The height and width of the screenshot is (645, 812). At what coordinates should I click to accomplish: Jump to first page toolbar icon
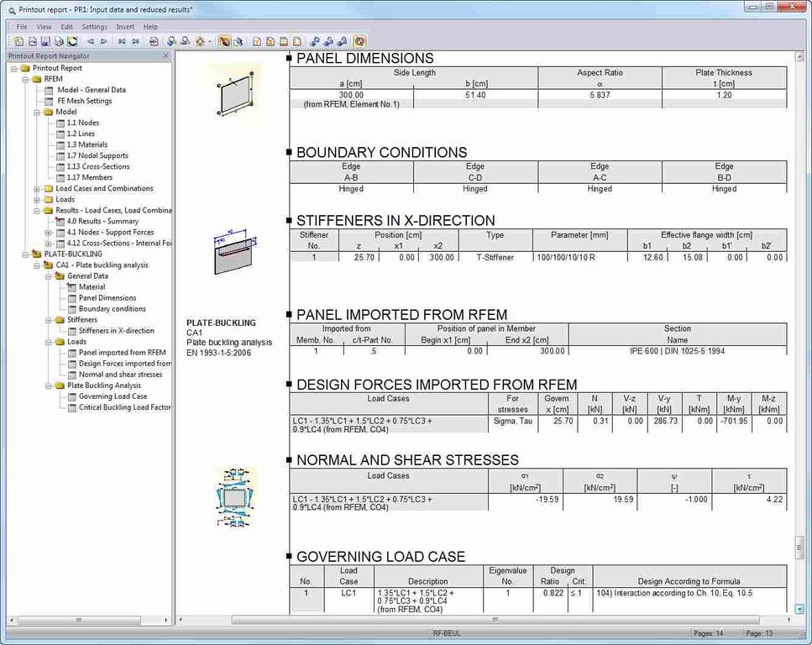(122, 41)
